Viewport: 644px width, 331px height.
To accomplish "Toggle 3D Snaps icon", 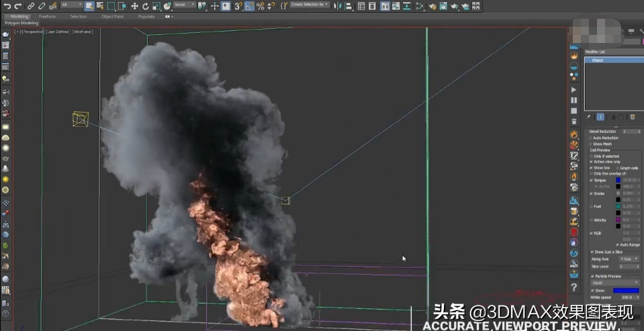I will (x=238, y=6).
